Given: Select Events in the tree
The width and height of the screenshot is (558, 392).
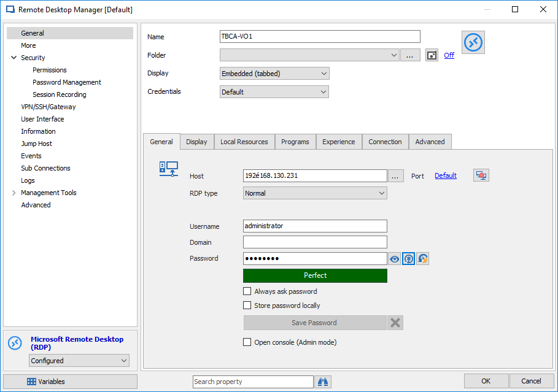Looking at the screenshot, I should click(31, 156).
